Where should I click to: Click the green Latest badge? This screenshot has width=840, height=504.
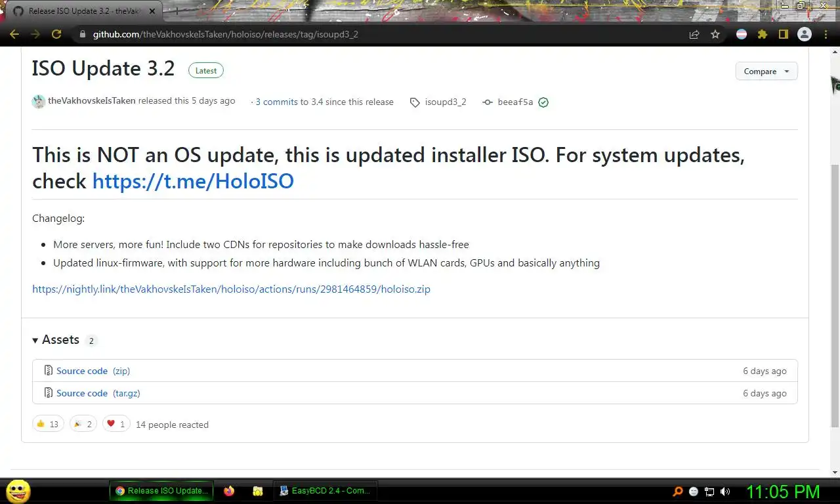pyautogui.click(x=206, y=71)
